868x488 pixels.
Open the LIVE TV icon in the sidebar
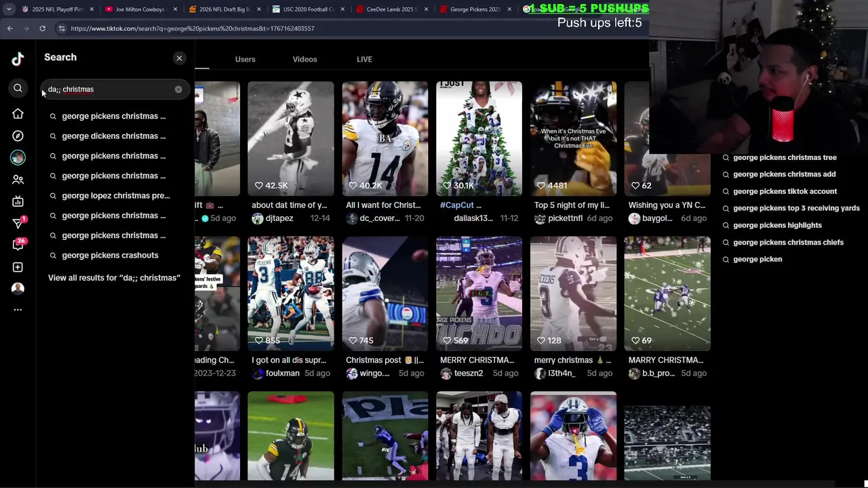coord(18,201)
